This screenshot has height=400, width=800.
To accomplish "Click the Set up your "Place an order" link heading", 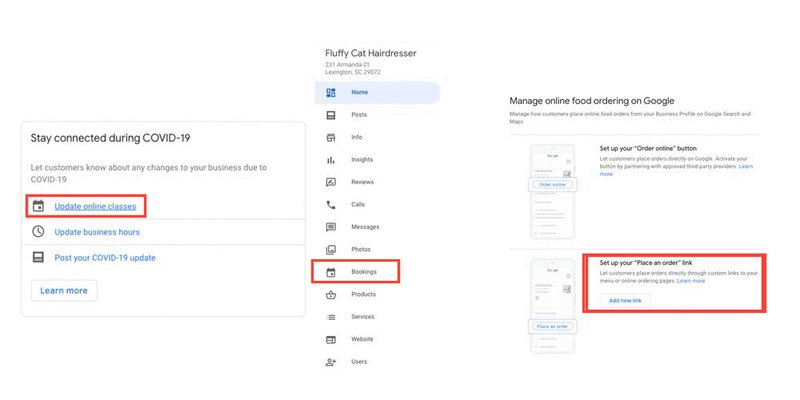I will (x=646, y=263).
